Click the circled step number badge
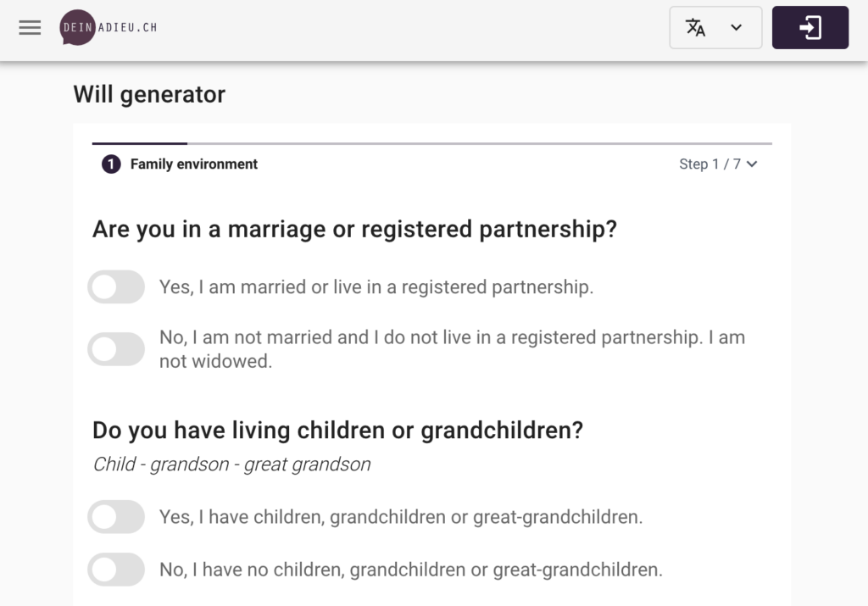This screenshot has width=868, height=606. pos(110,164)
